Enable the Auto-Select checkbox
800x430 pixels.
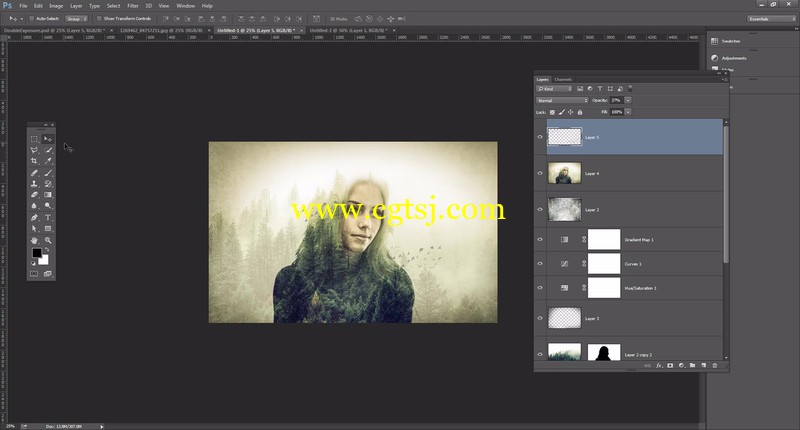point(31,19)
